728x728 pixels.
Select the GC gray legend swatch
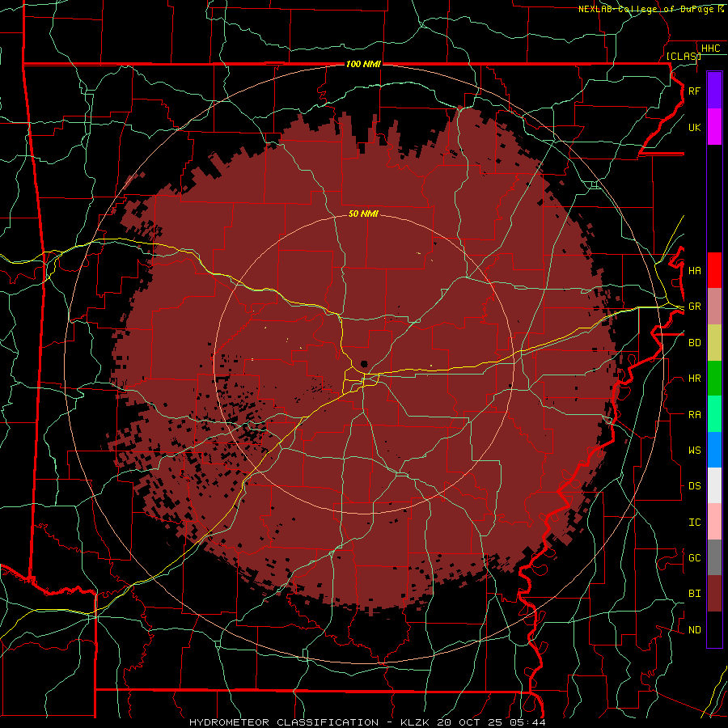pos(714,557)
